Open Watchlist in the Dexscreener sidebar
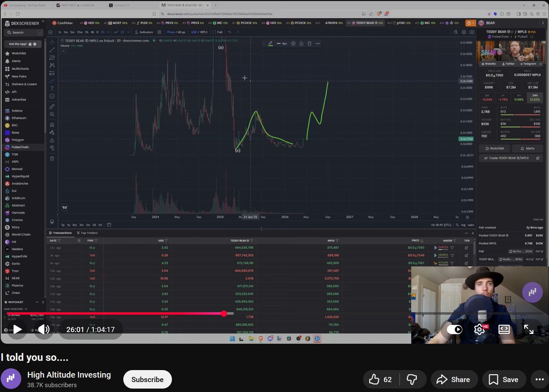This screenshot has height=392, width=549. point(19,54)
